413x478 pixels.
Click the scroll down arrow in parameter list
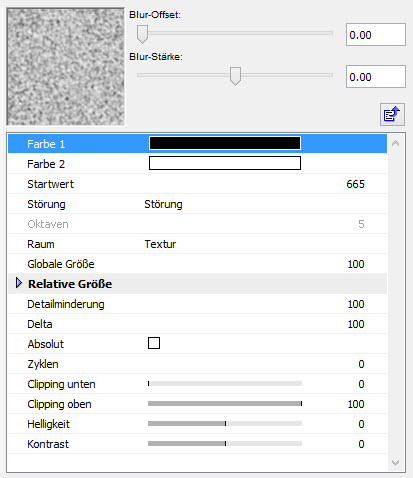(396, 462)
